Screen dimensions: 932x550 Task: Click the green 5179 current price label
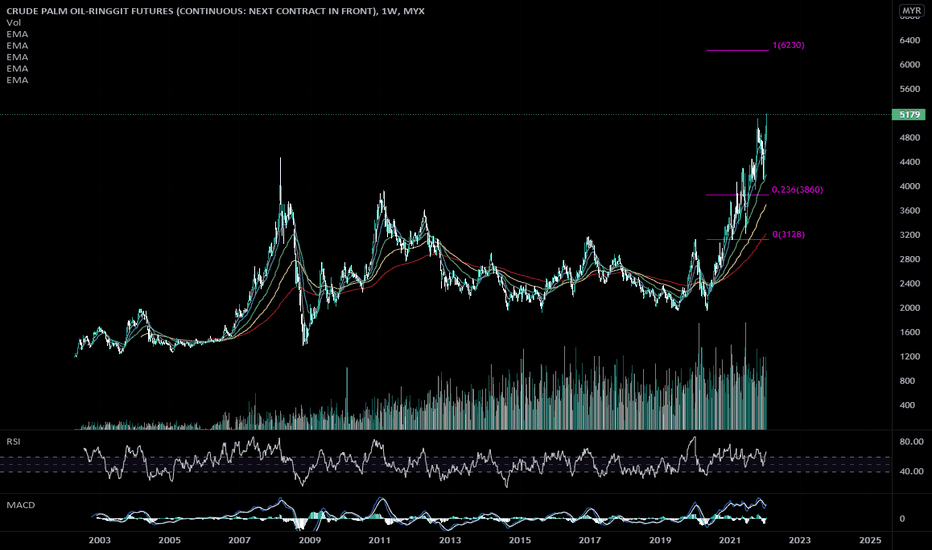point(909,114)
